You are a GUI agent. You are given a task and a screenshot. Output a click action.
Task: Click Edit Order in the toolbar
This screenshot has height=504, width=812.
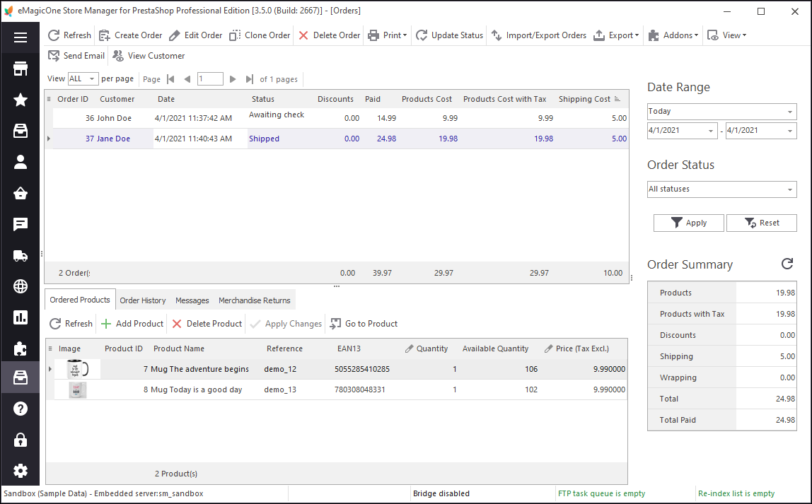click(x=196, y=35)
